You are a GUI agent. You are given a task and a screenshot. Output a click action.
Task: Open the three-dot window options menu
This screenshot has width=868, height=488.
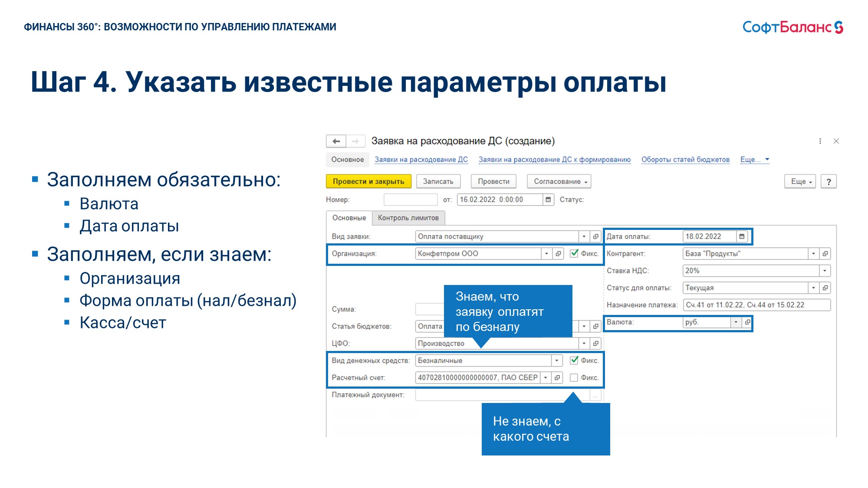820,141
